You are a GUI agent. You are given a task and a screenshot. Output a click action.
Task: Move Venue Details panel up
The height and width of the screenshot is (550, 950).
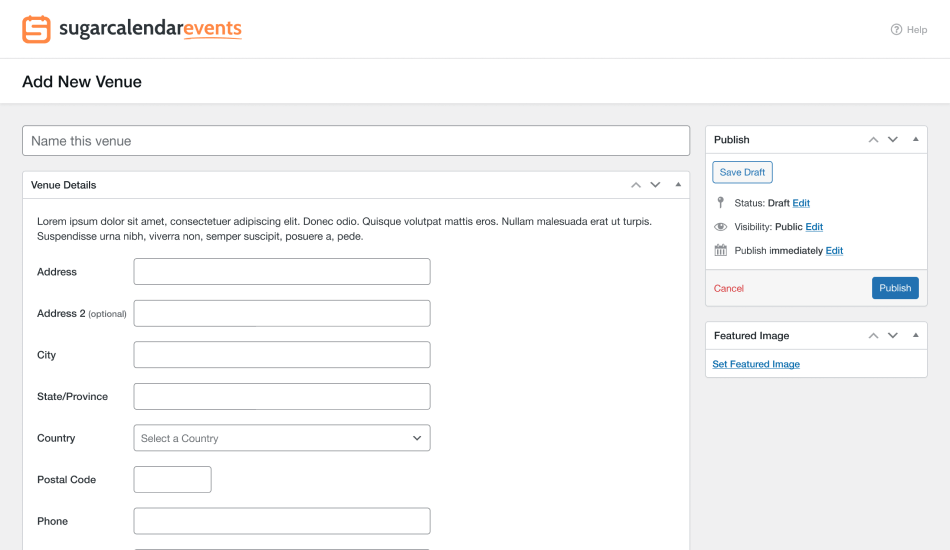(x=635, y=185)
